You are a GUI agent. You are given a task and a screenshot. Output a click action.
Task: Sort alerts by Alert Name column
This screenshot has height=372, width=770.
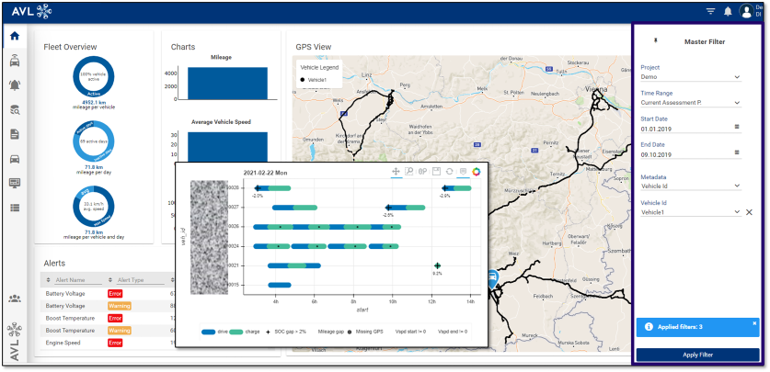coord(48,280)
